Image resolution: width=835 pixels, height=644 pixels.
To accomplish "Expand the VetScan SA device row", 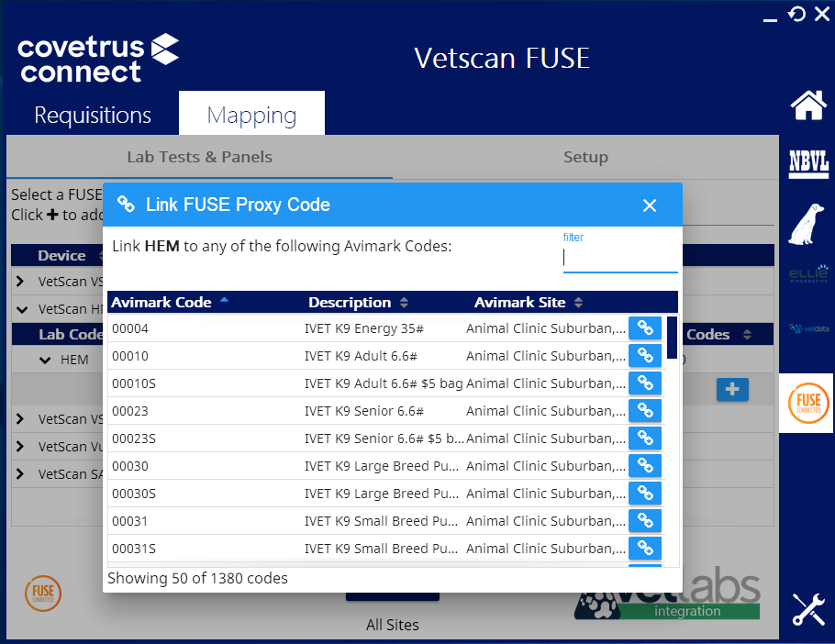I will 20,473.
